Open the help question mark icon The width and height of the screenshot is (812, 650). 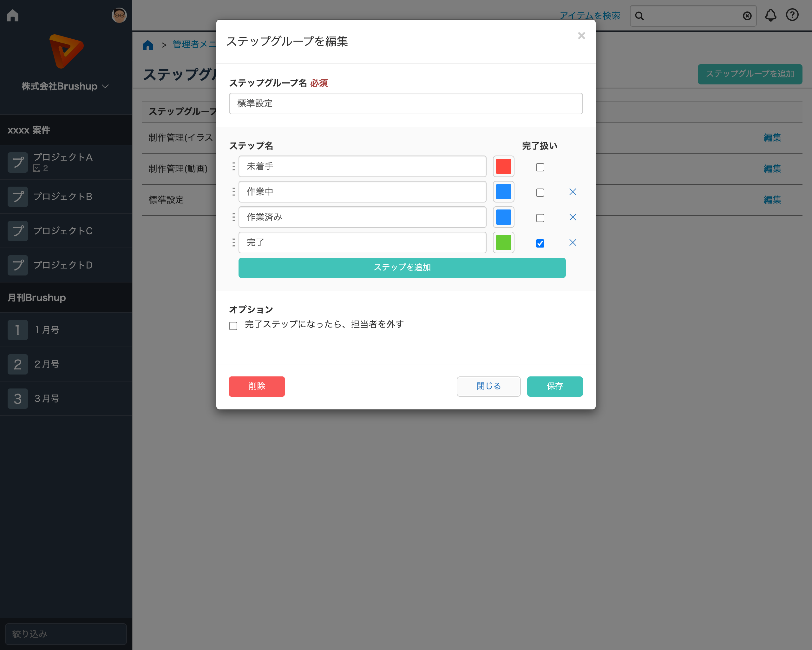coord(792,15)
